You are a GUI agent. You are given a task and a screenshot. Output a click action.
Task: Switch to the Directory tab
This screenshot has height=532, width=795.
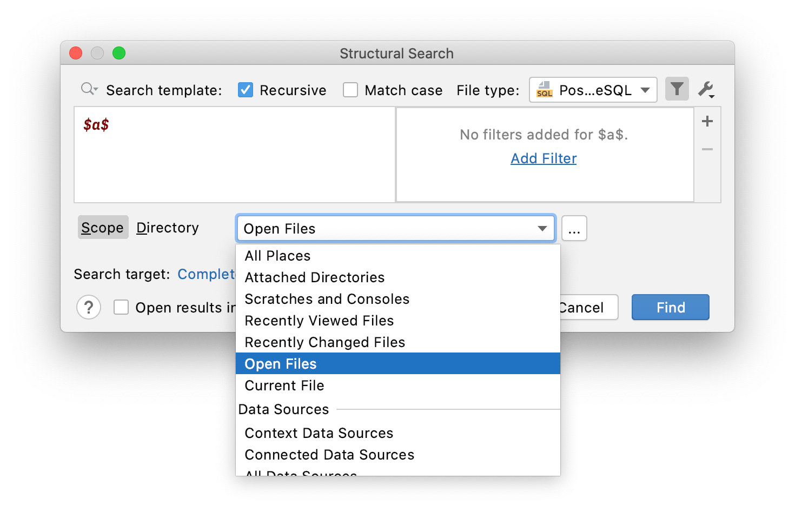[x=167, y=228]
